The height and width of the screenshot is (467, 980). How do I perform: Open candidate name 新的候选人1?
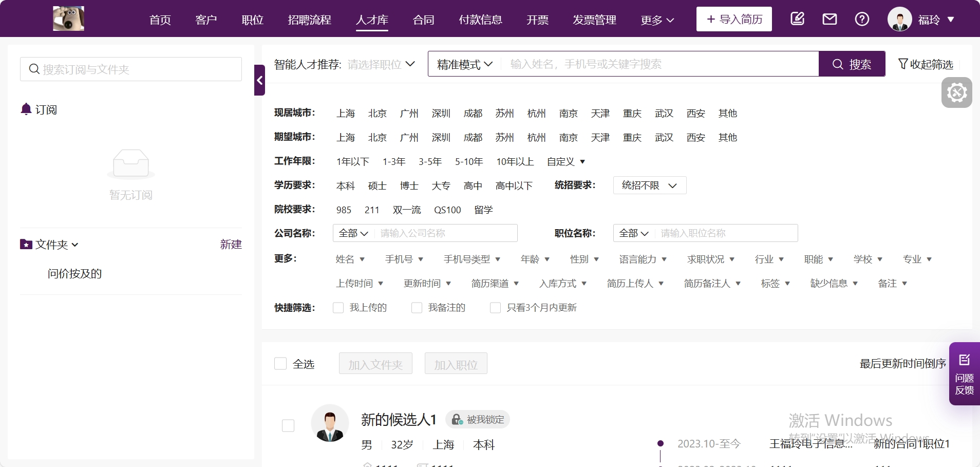click(399, 420)
